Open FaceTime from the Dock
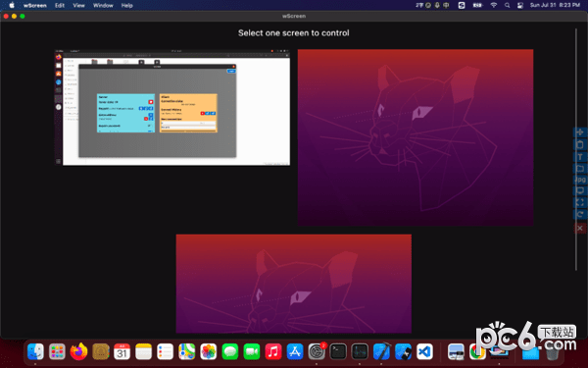 tap(252, 352)
